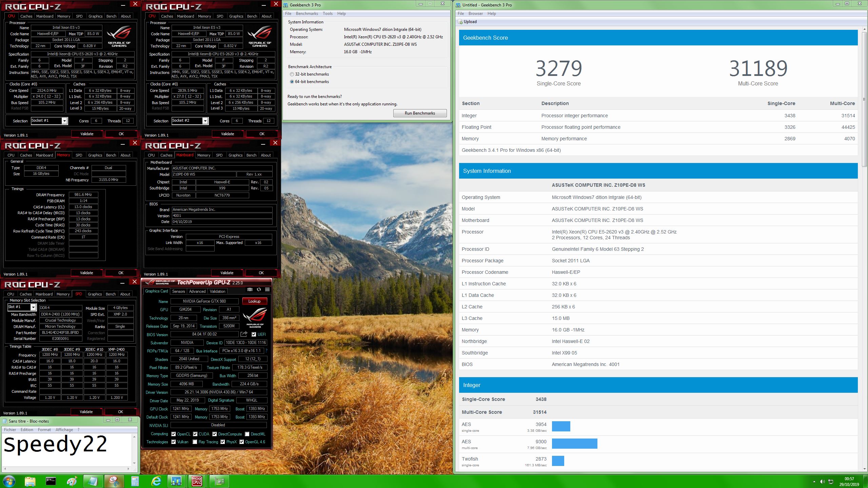
Task: Click the GPU-Z BIOS export share icon
Action: pyautogui.click(x=244, y=334)
